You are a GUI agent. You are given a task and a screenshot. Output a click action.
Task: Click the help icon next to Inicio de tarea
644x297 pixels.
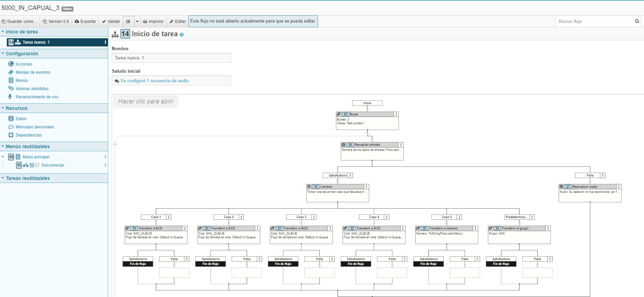(x=182, y=34)
